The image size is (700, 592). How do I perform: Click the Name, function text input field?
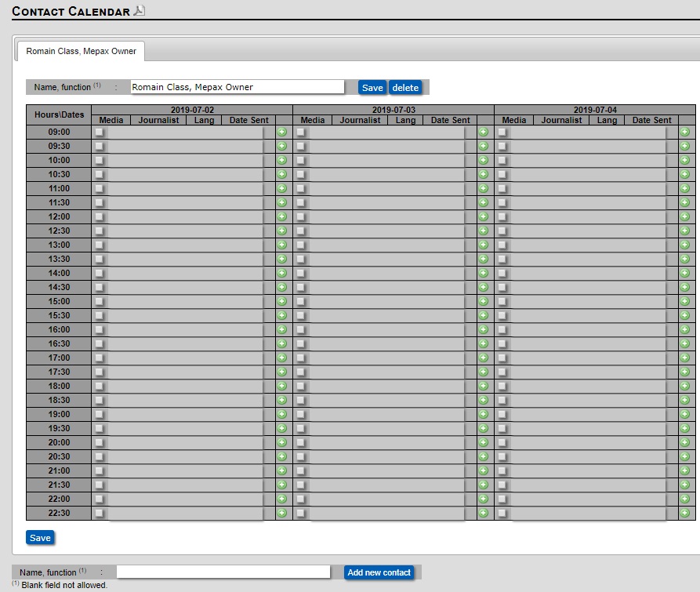[x=235, y=87]
